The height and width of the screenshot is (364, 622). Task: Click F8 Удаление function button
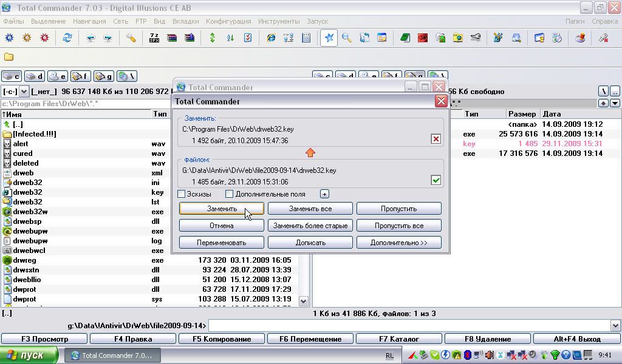(488, 339)
